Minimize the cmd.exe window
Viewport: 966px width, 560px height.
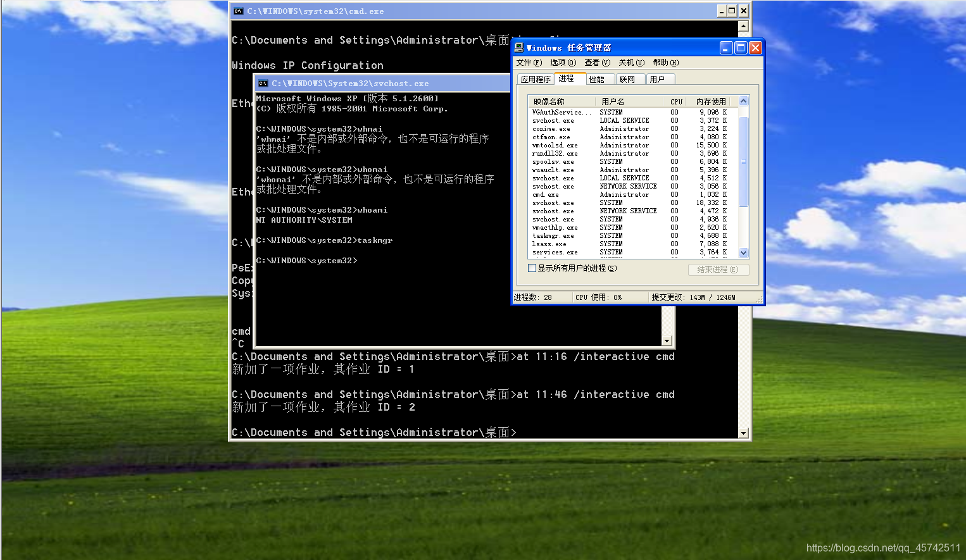(722, 11)
